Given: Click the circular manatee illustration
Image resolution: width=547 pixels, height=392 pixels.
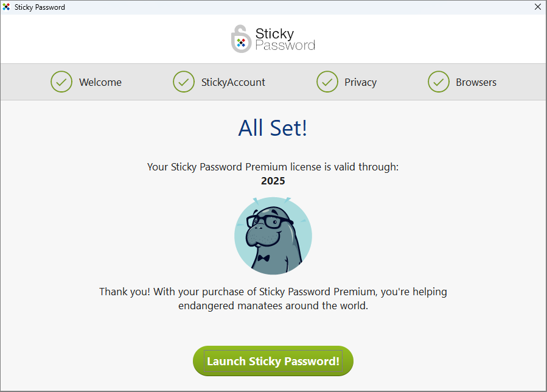Looking at the screenshot, I should click(x=273, y=236).
